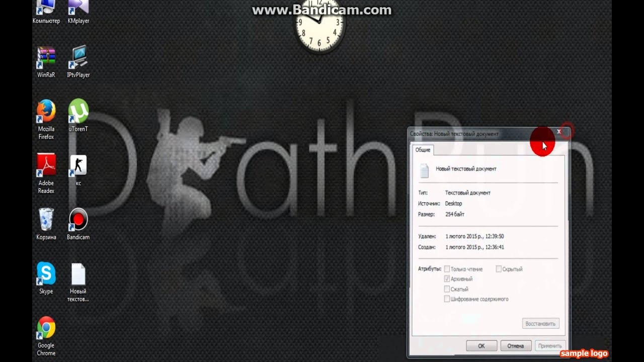Click the deletion date 12:39:50 value

tap(474, 236)
